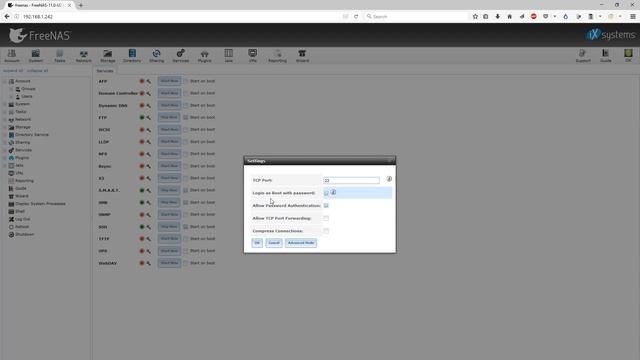Toggle Allow TCP Port Forwarding checkbox
The width and height of the screenshot is (640, 360).
click(326, 218)
